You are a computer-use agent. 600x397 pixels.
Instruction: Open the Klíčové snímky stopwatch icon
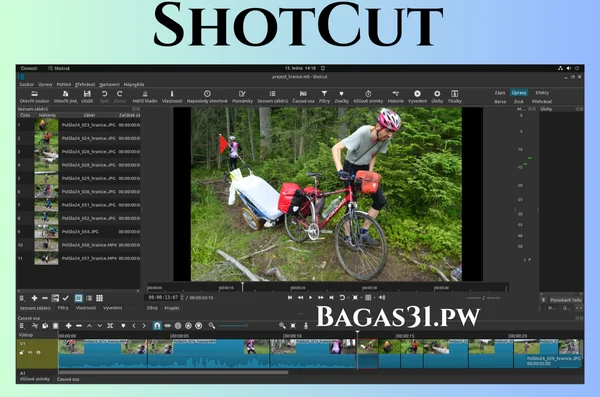(368, 94)
